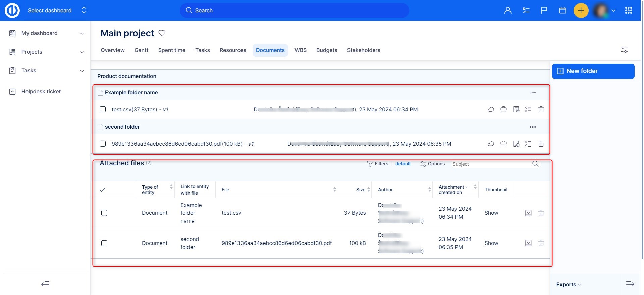Download the 989e1336 PDF in attached files
Image resolution: width=644 pixels, height=295 pixels.
pyautogui.click(x=528, y=243)
